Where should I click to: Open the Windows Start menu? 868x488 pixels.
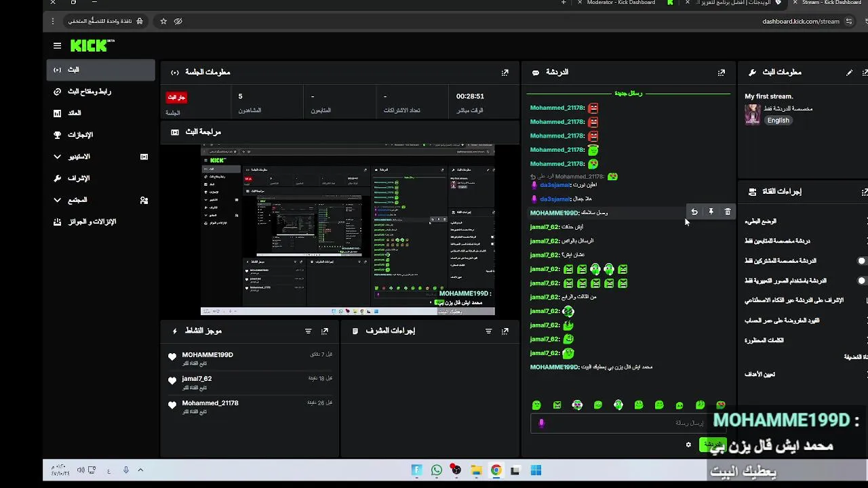click(536, 470)
